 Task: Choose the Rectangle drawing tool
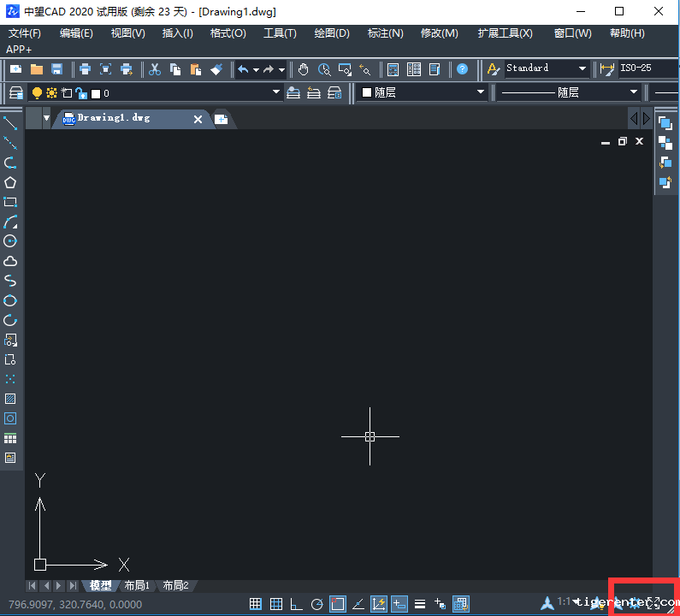tap(10, 202)
